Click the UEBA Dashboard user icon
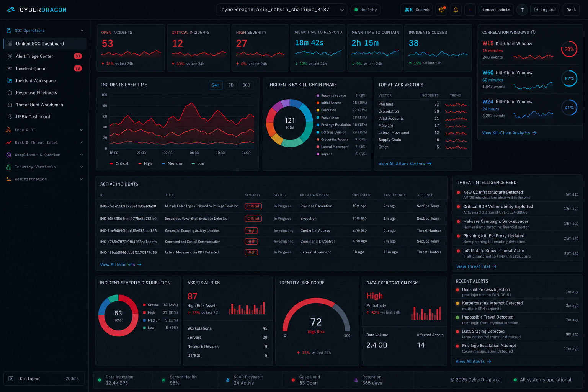This screenshot has height=392, width=588. [10, 117]
